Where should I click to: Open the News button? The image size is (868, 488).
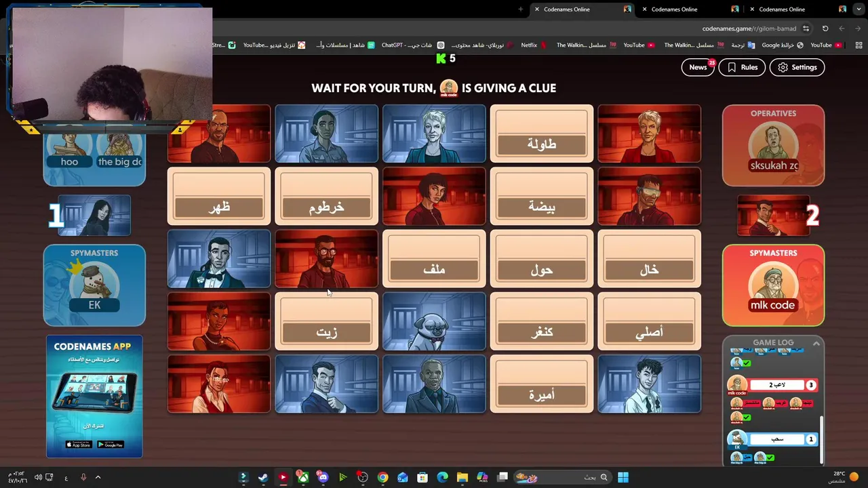click(698, 67)
